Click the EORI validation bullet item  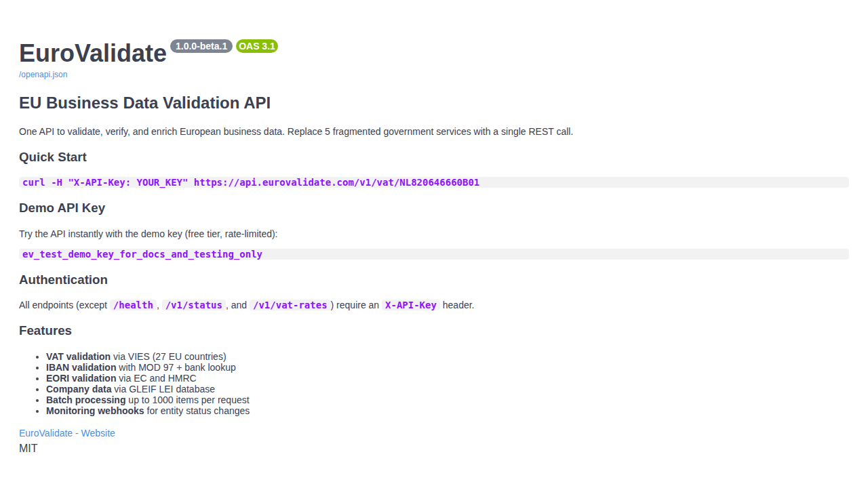(x=121, y=378)
